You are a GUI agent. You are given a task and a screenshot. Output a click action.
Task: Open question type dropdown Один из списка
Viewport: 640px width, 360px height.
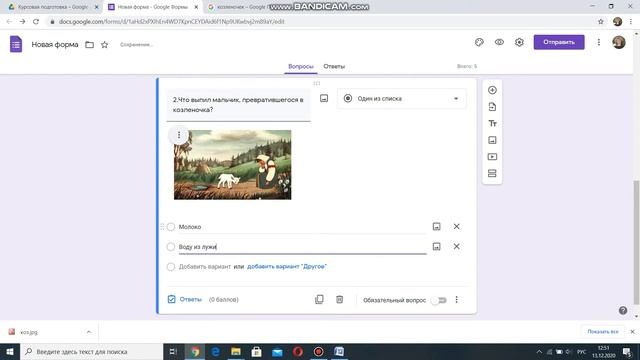click(x=402, y=98)
